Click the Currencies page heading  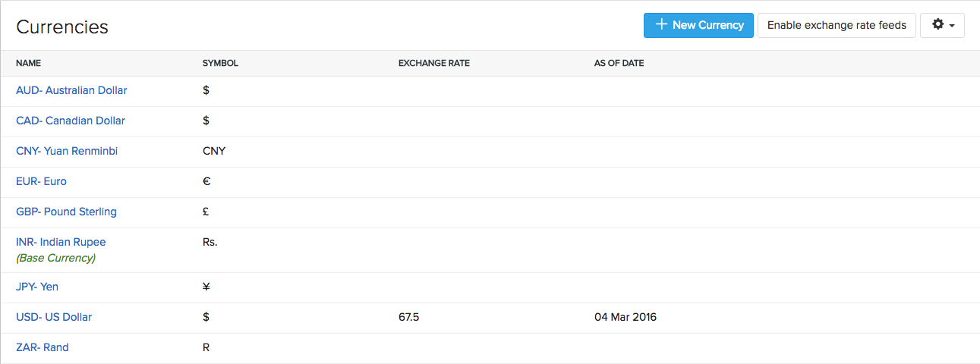[x=62, y=27]
